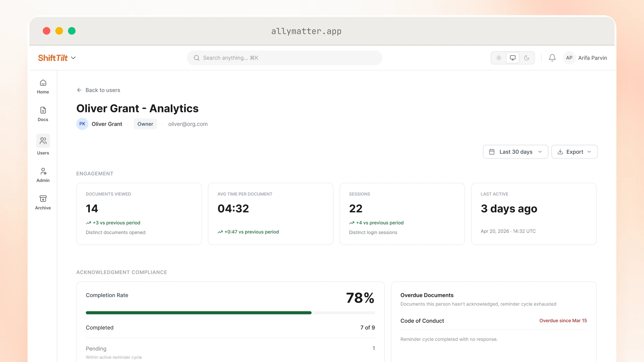644x362 pixels.
Task: Switch to system theme mode
Action: click(x=513, y=58)
